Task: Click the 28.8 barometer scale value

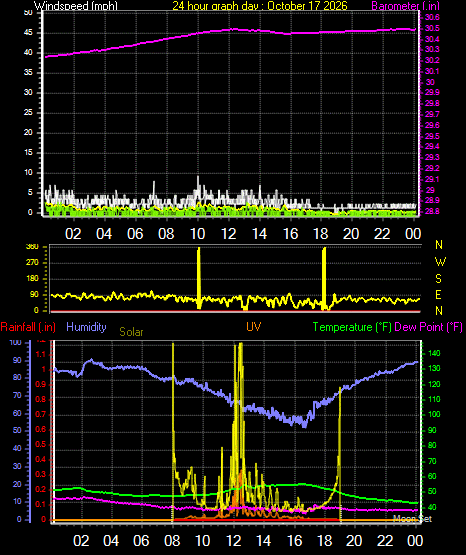Action: [x=432, y=211]
